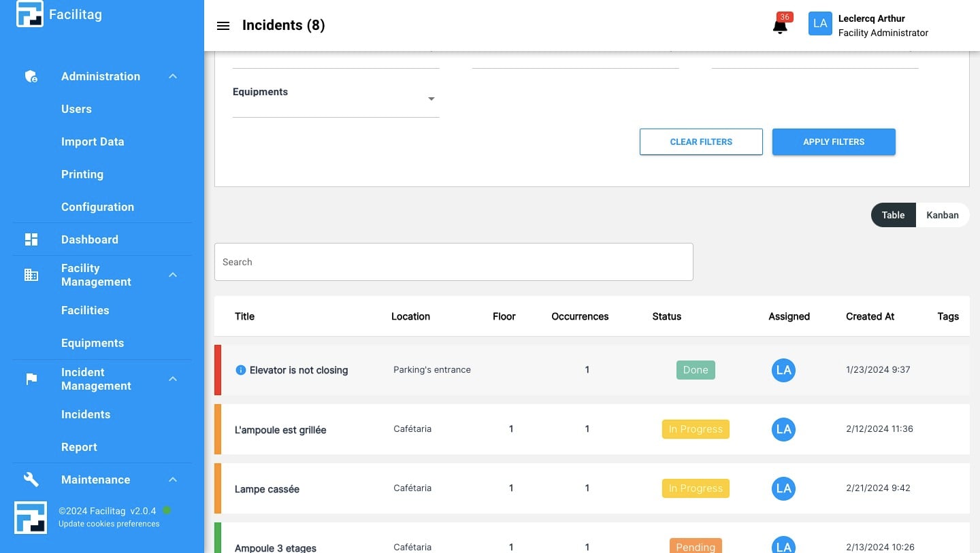Image resolution: width=980 pixels, height=553 pixels.
Task: Collapse the Administration section chevron
Action: click(x=173, y=76)
